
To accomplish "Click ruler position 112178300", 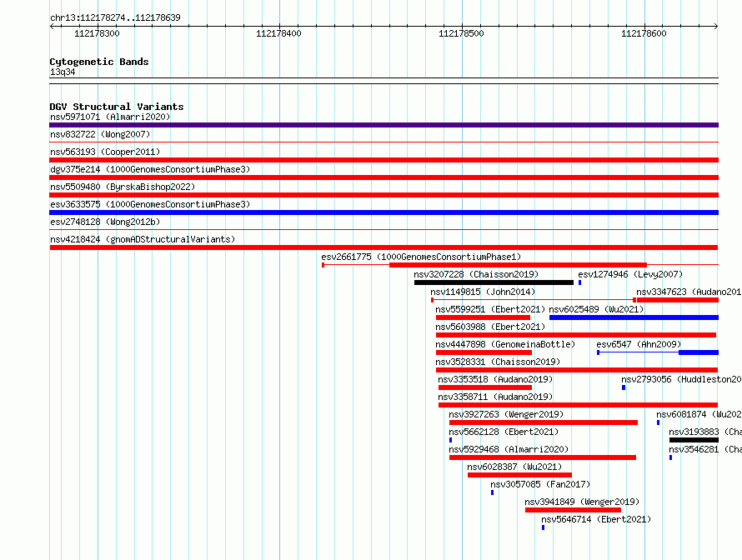I will tap(97, 33).
